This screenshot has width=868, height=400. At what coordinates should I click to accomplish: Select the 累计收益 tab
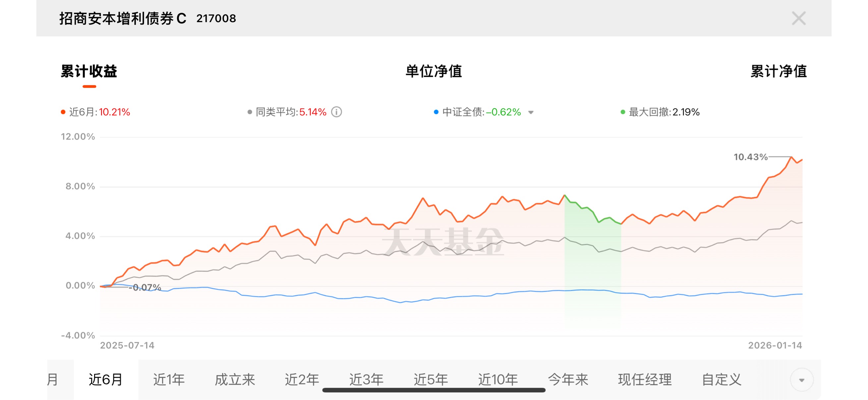[89, 72]
